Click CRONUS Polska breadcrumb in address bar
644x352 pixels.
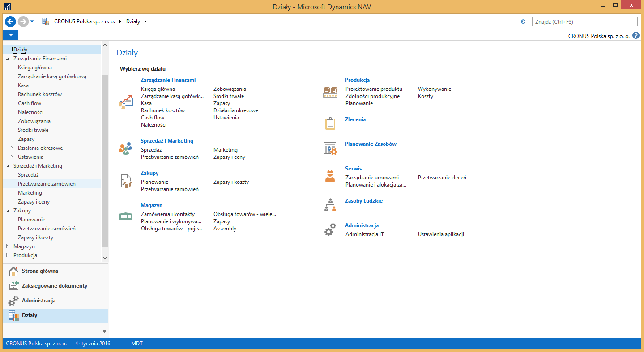[85, 21]
